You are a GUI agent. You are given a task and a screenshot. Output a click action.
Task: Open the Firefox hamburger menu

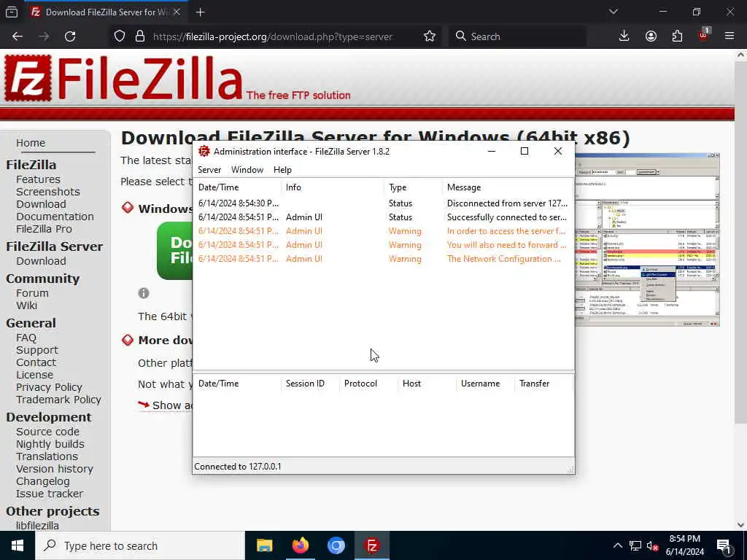coord(729,36)
